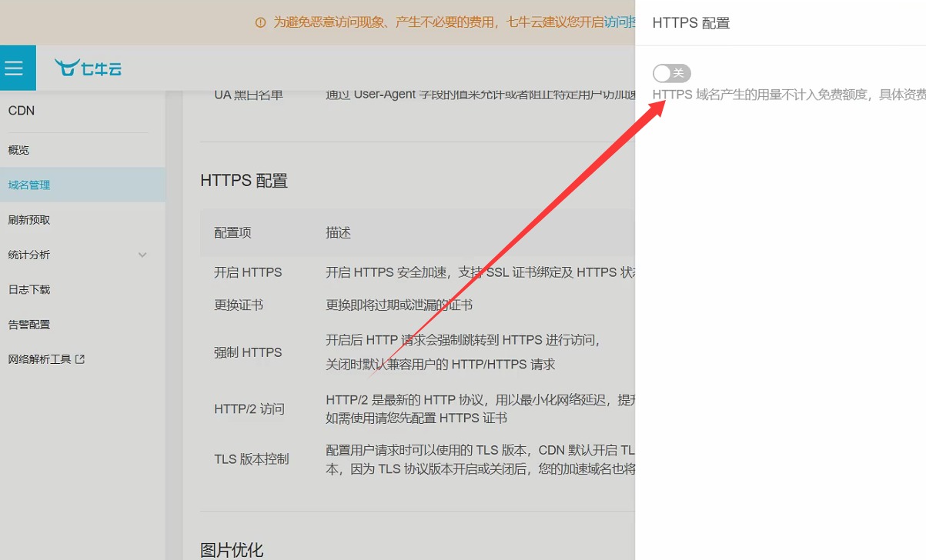Screen dimensions: 926x560
Task: Click the 配置项 table column header
Action: (x=232, y=232)
